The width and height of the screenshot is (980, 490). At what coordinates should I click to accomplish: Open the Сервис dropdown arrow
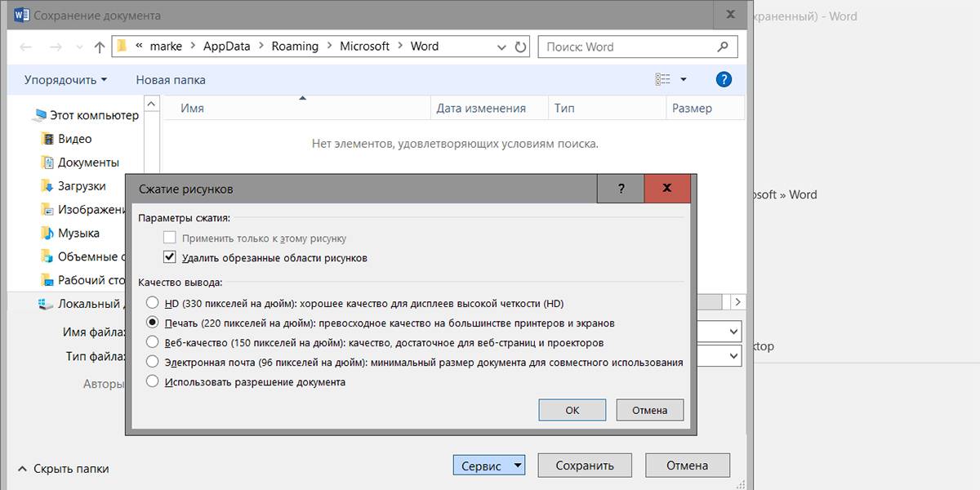[x=517, y=465]
